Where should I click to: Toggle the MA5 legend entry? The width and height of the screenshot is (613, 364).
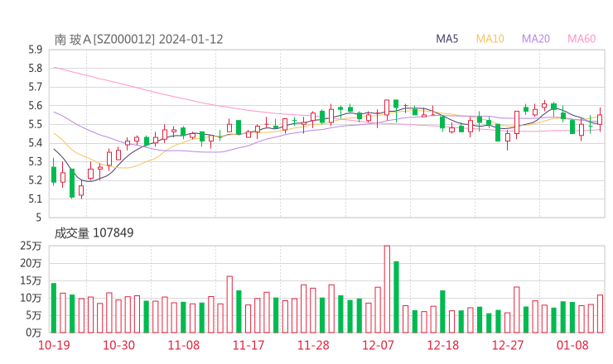tap(446, 39)
